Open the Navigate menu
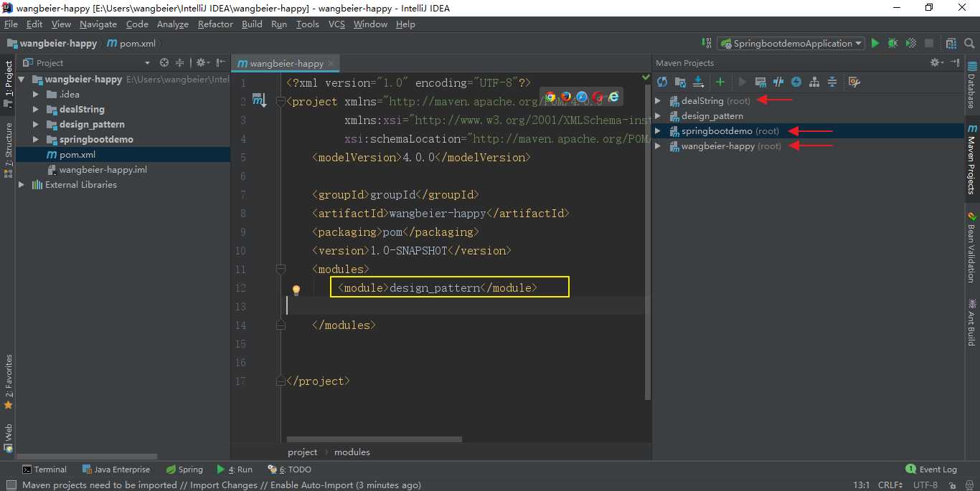 pyautogui.click(x=98, y=24)
